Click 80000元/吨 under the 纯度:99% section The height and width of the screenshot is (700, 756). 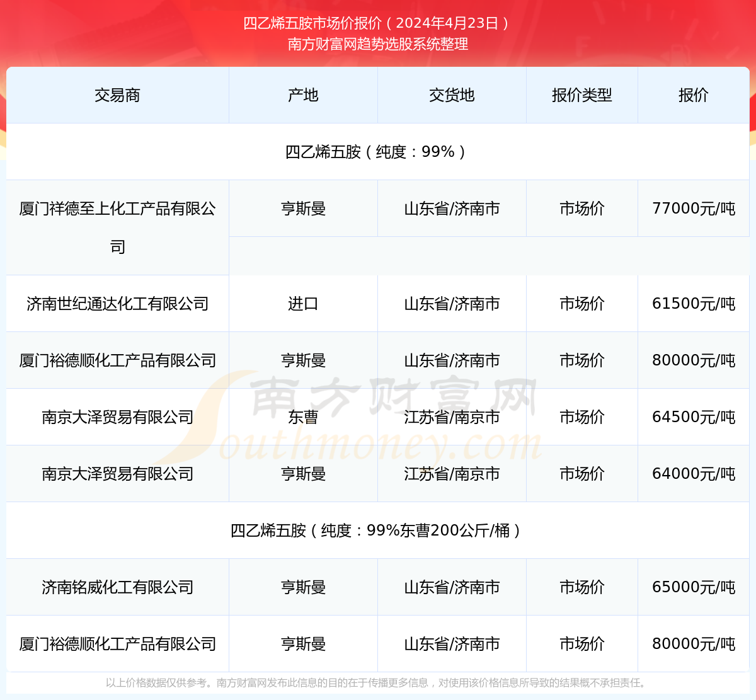(x=694, y=360)
